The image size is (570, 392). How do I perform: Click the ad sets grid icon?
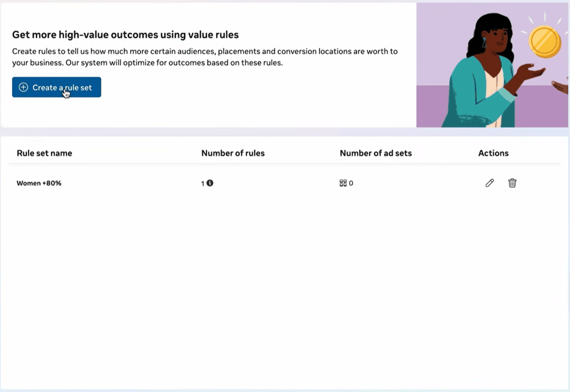pos(343,183)
